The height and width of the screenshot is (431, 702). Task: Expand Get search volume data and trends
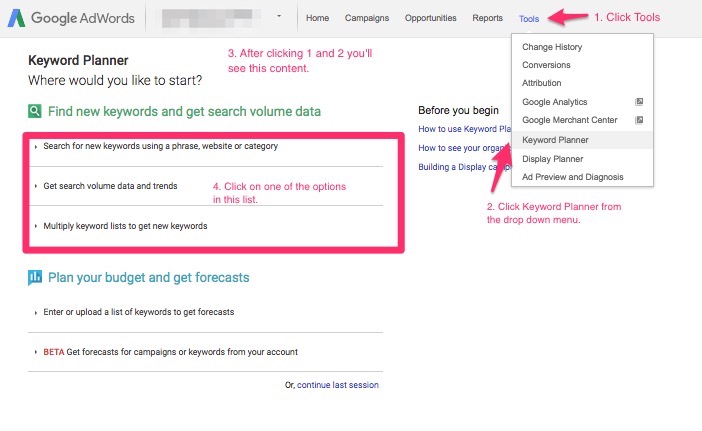point(110,186)
